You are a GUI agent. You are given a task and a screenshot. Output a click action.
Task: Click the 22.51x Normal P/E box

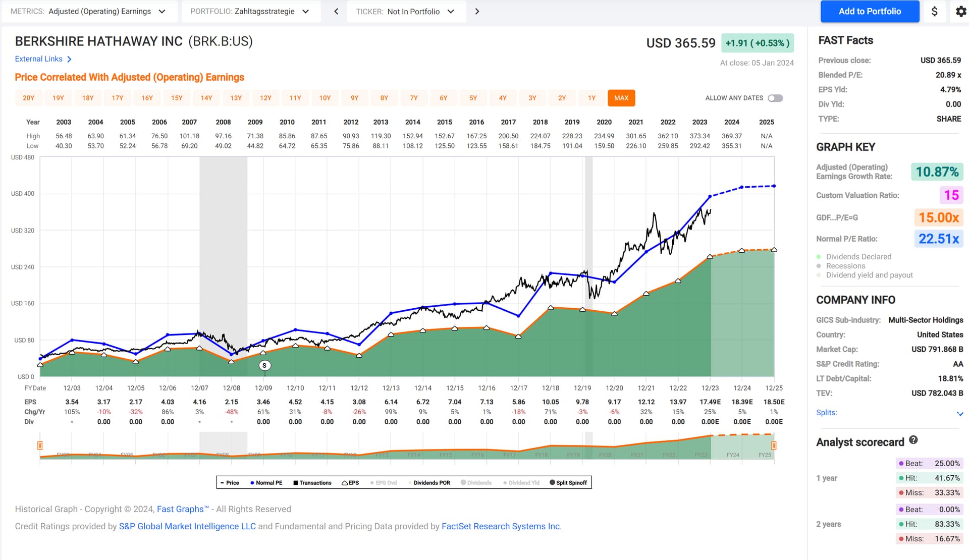click(938, 239)
